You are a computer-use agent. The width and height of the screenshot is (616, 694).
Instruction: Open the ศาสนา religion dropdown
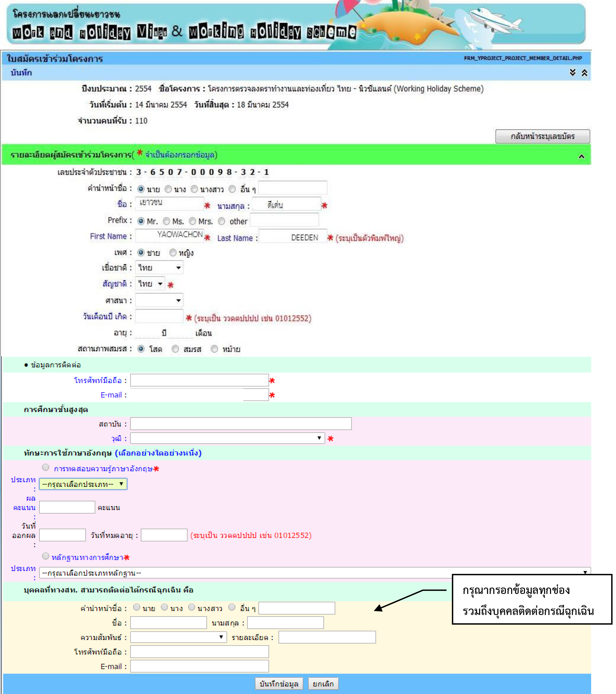click(159, 300)
